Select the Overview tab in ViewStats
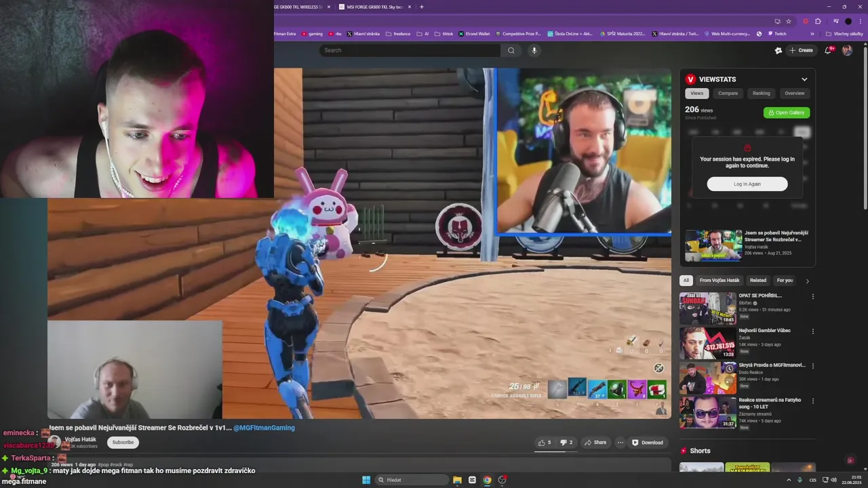The image size is (868, 488). coord(794,93)
